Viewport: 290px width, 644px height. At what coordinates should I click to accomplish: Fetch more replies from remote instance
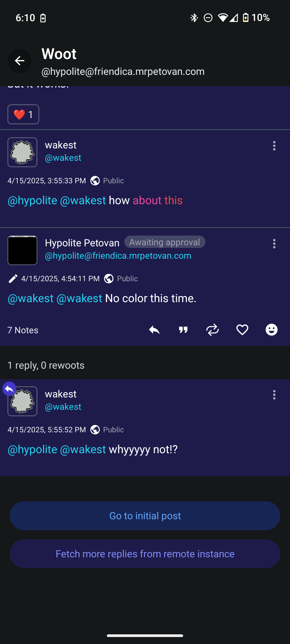click(145, 554)
